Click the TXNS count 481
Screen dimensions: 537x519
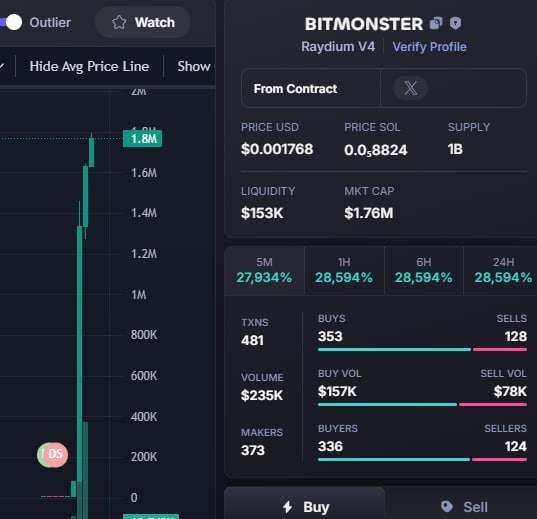[252, 341]
